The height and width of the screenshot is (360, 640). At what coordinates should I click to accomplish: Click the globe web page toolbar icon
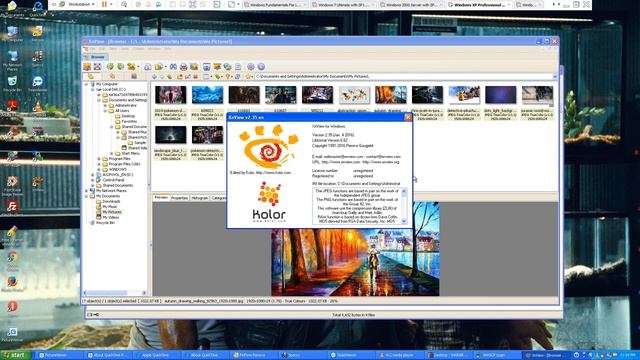tap(227, 67)
